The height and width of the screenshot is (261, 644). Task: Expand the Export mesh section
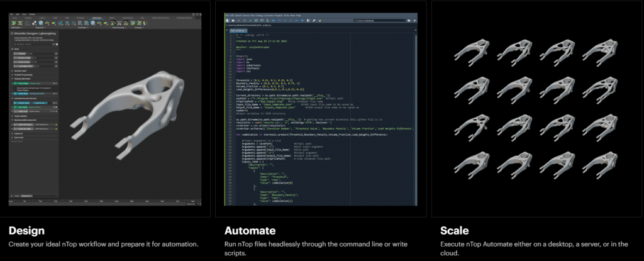(12, 138)
